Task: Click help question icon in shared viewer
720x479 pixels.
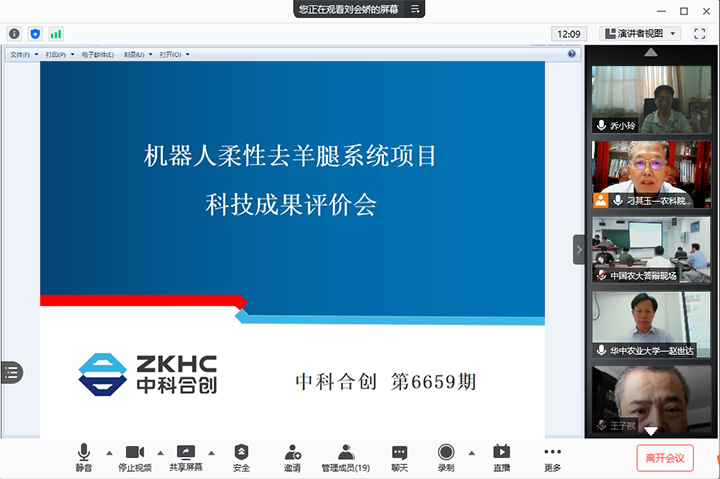Action: coord(572,54)
